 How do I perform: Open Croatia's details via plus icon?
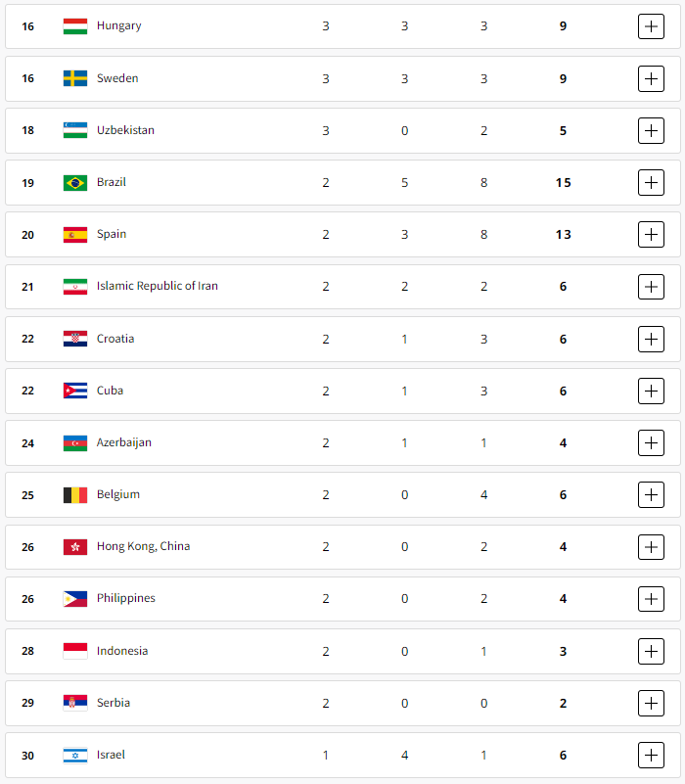(x=651, y=339)
